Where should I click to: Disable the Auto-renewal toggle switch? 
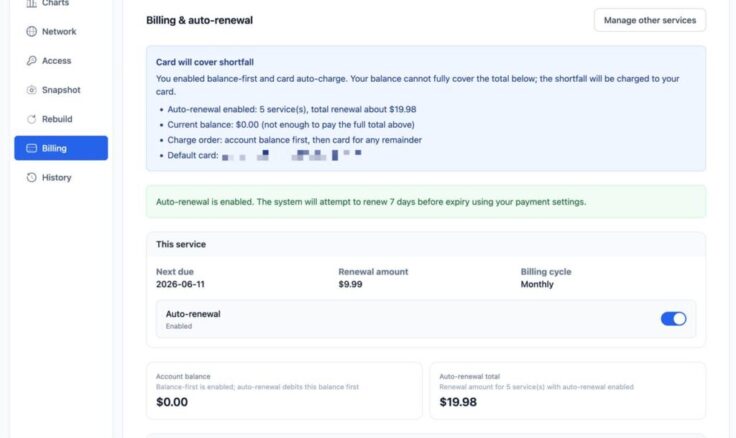tap(673, 319)
